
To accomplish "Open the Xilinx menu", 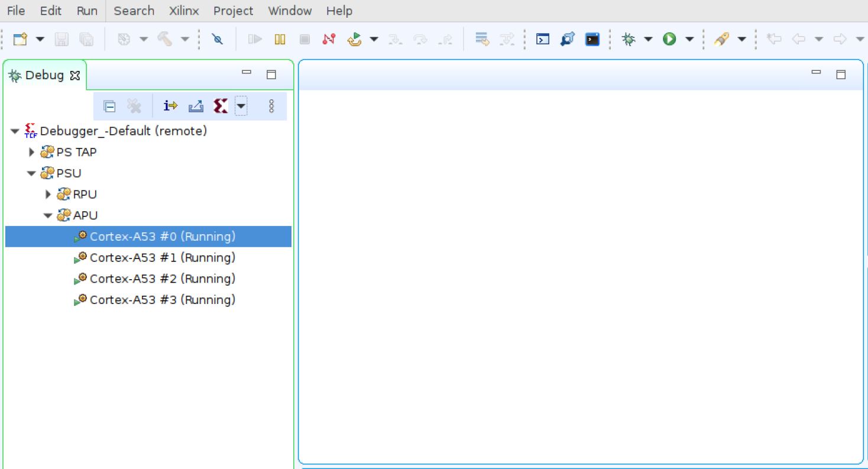I will pos(184,11).
